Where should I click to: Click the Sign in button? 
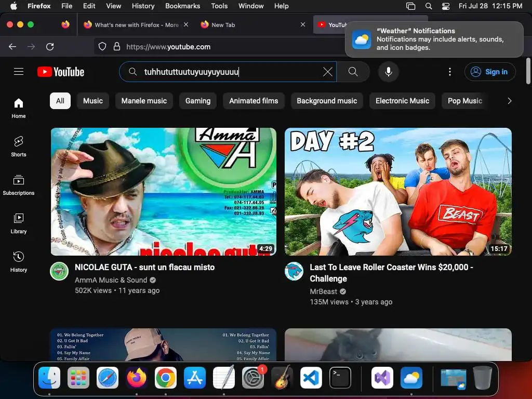489,72
